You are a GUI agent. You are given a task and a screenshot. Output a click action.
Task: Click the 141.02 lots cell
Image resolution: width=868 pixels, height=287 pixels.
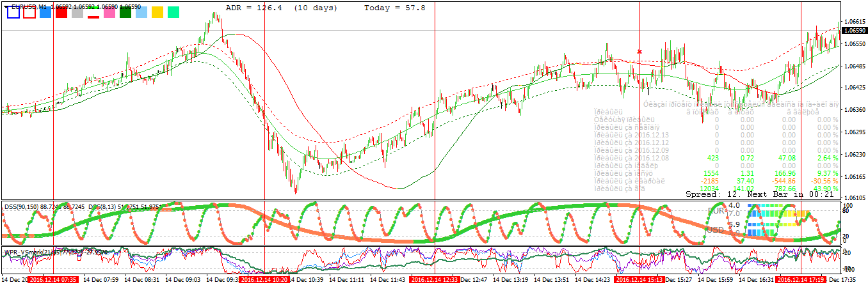[744, 189]
